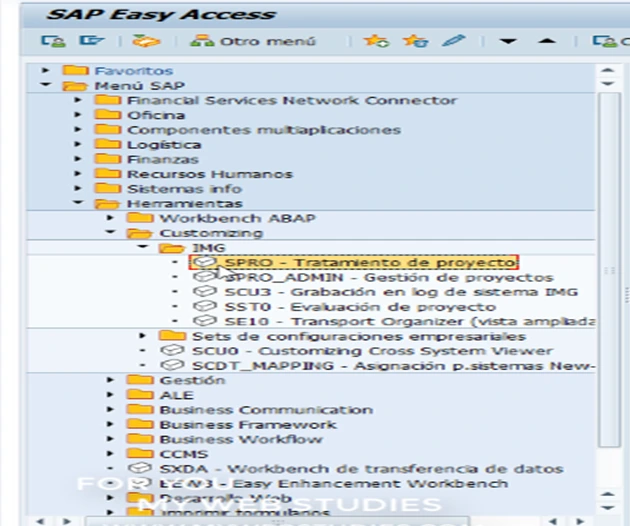
Task: Click the Logística folder icon
Action: [x=107, y=144]
